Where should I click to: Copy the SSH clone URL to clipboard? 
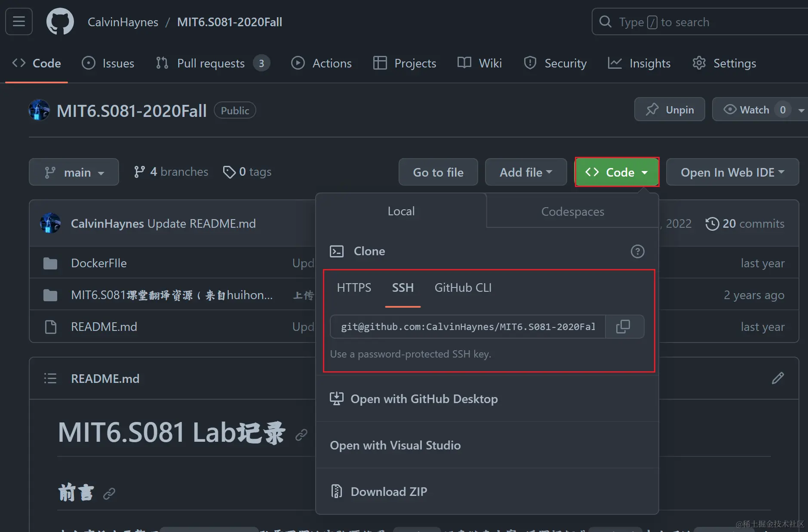[623, 327]
